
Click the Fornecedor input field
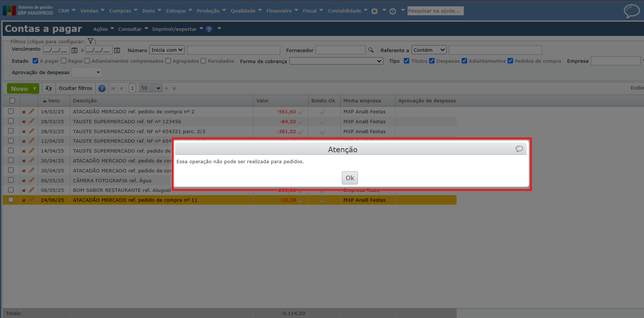tap(341, 50)
